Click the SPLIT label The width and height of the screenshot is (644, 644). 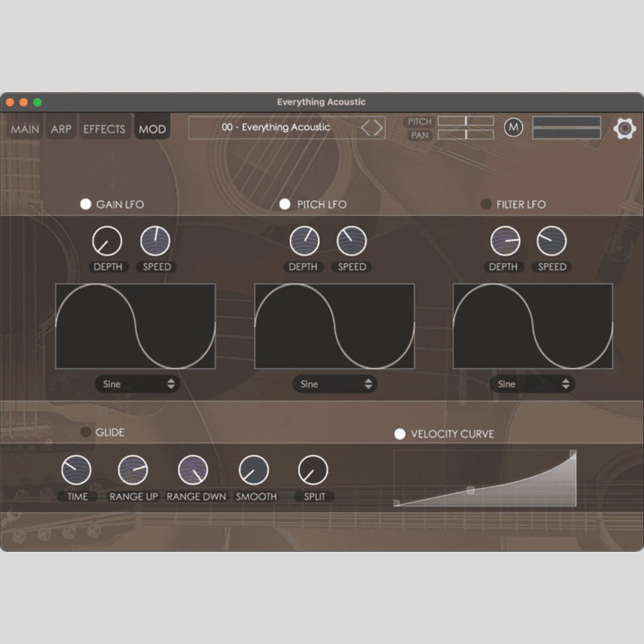(x=314, y=496)
